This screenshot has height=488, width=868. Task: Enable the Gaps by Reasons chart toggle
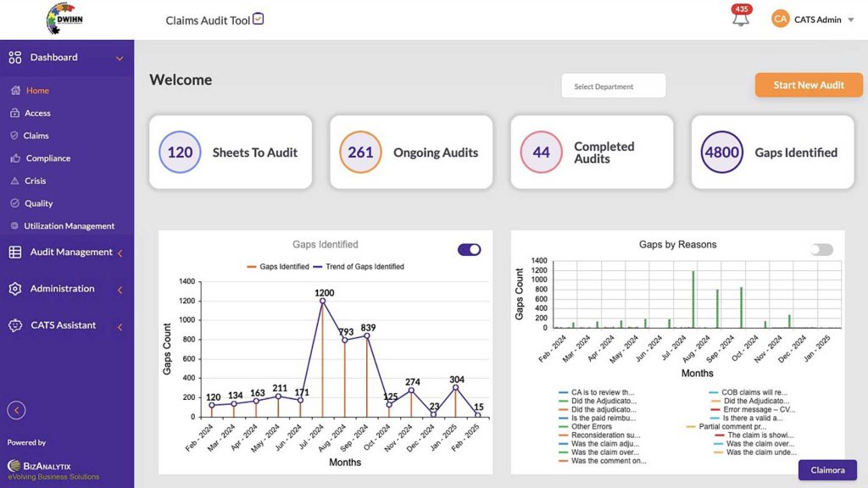click(821, 250)
